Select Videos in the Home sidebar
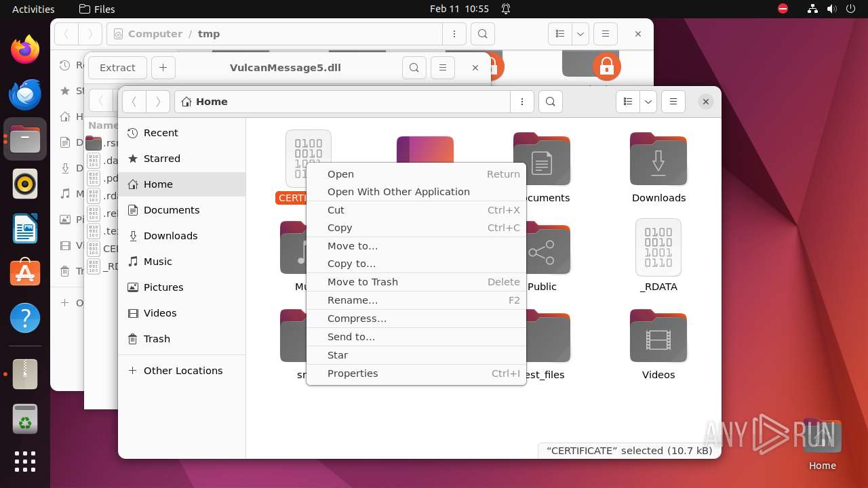The height and width of the screenshot is (488, 868). click(x=182, y=313)
